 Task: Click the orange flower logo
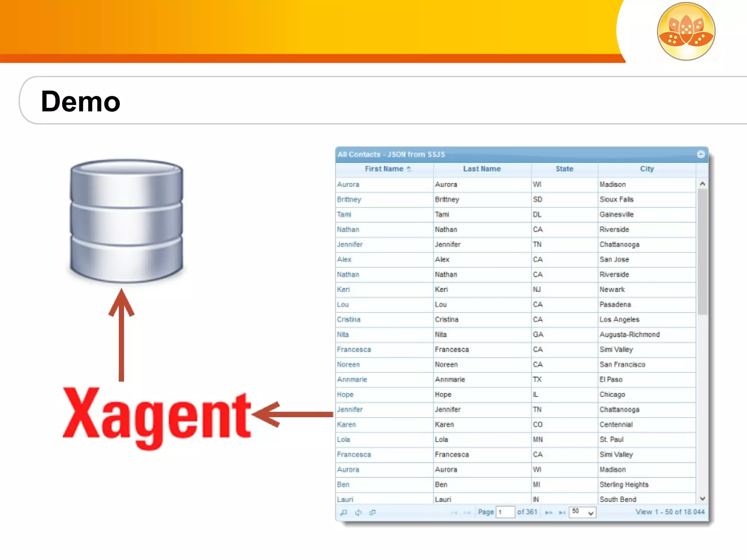686,32
